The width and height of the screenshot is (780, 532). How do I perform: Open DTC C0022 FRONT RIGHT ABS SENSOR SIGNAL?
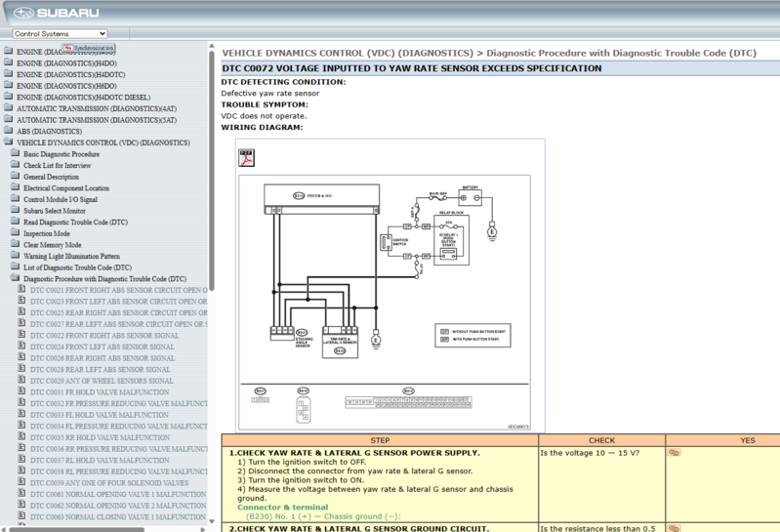tap(104, 336)
